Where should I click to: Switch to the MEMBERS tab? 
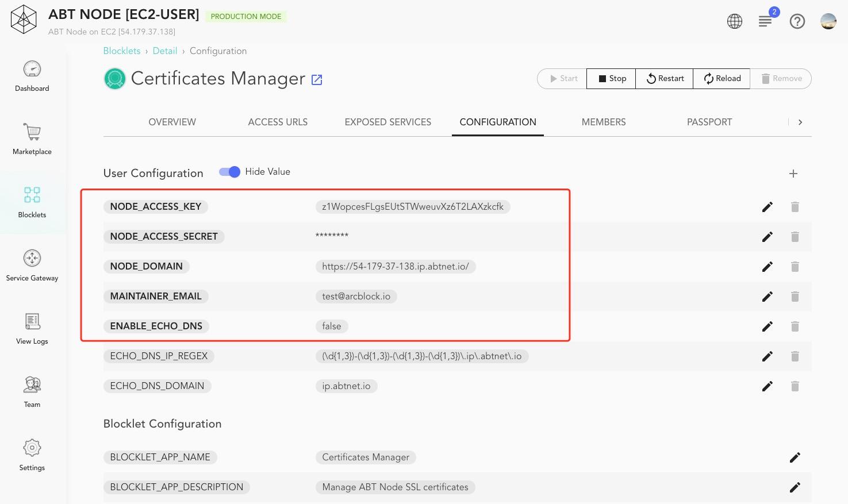(x=604, y=122)
